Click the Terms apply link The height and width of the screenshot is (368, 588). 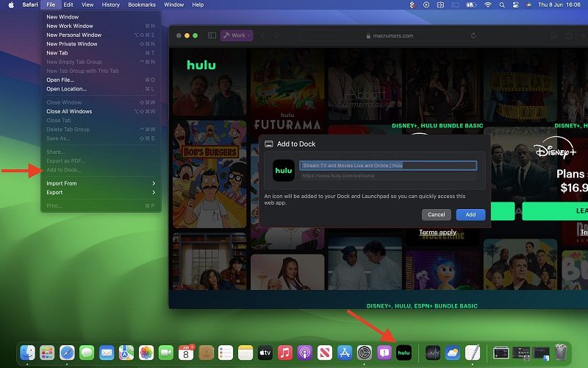[x=437, y=233]
